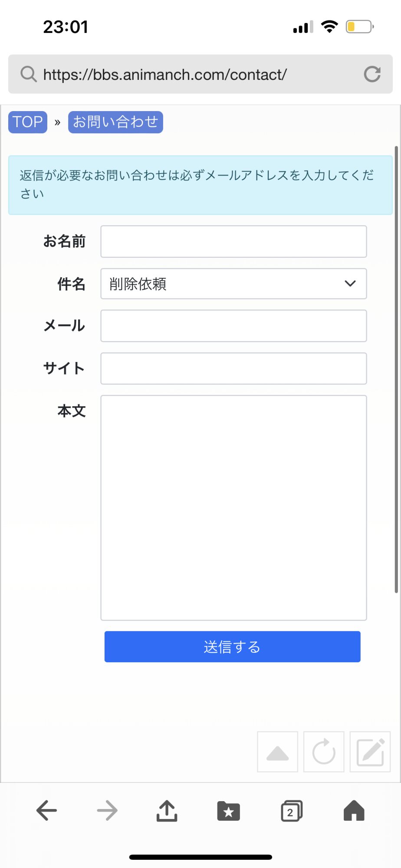The width and height of the screenshot is (401, 868).
Task: Tap the reload icon in address bar
Action: tap(372, 74)
